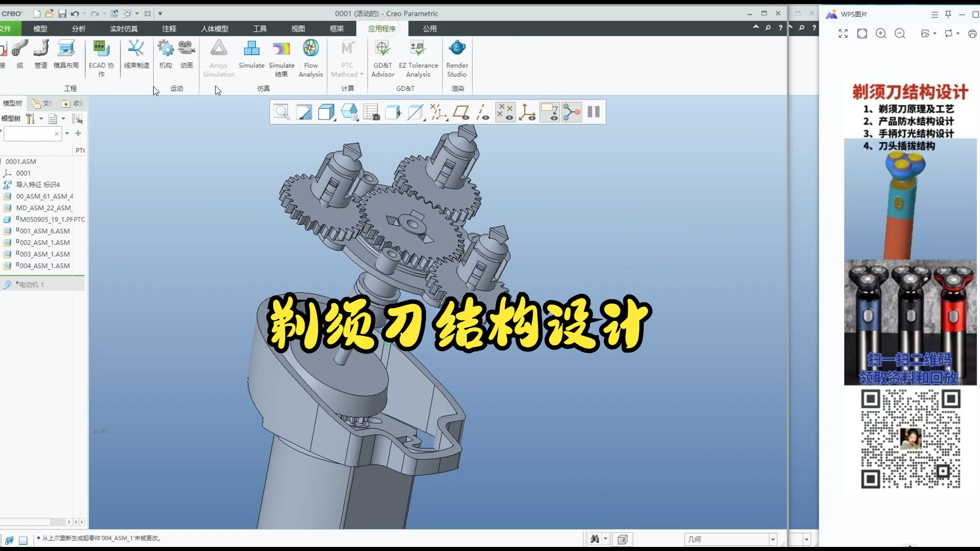980x551 pixels.
Task: Open the windows switcher dropdown in quick access
Action: 137,14
